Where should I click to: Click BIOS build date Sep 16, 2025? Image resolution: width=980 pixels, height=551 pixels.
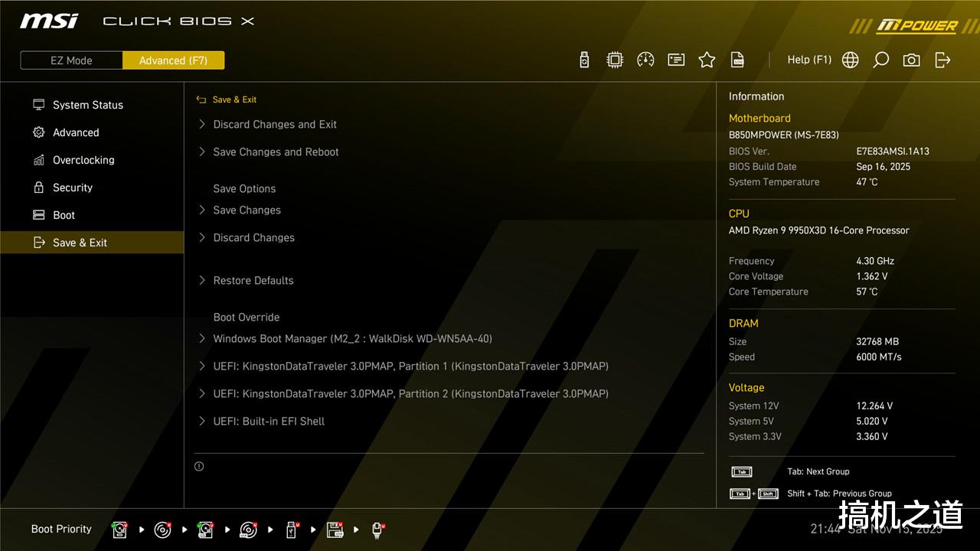pos(884,167)
